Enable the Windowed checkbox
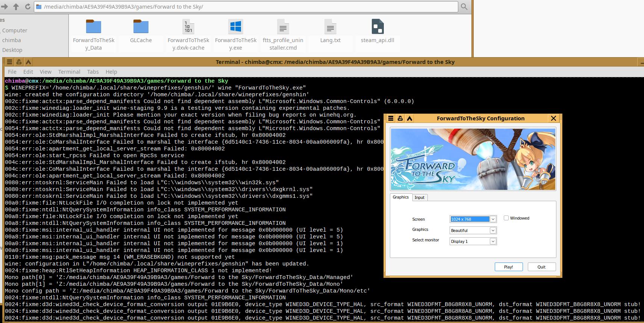 tap(506, 218)
